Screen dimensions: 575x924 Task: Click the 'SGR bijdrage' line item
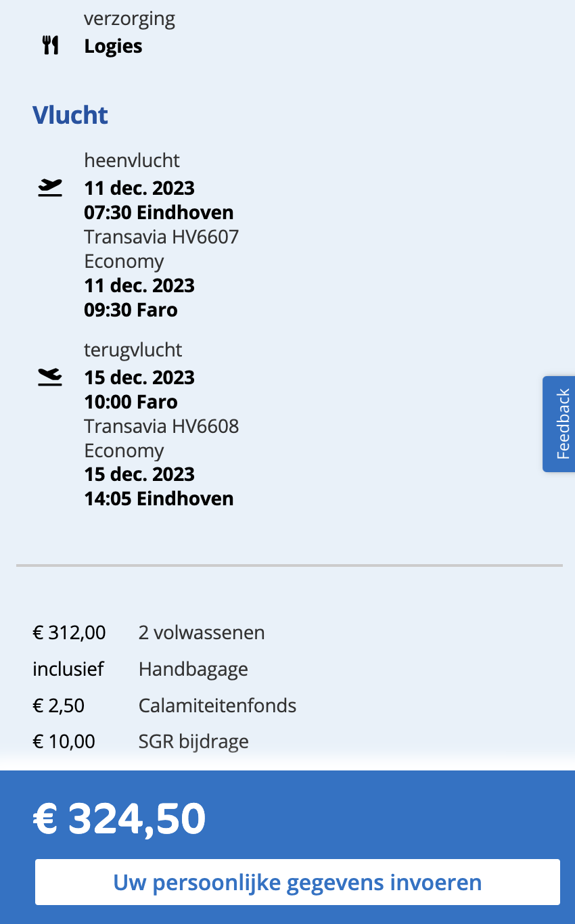click(x=193, y=741)
